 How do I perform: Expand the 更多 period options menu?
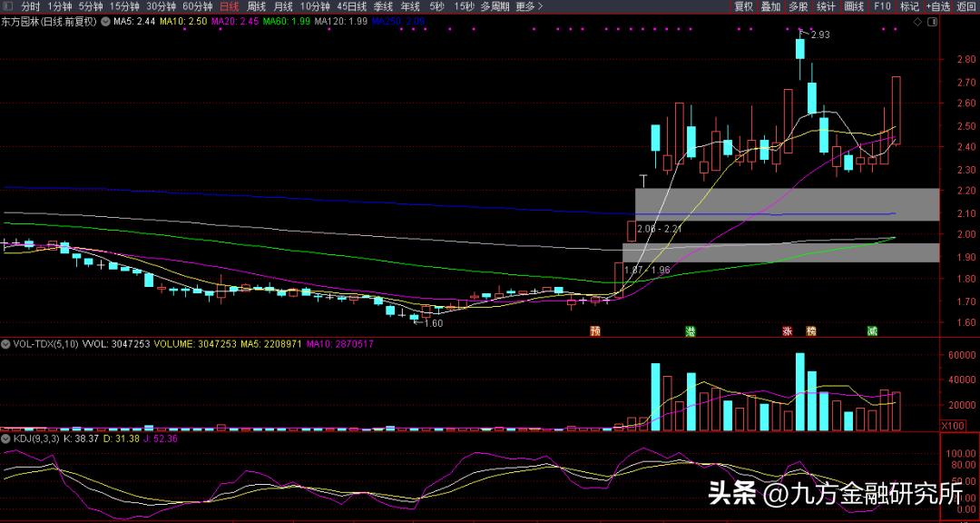tap(524, 6)
